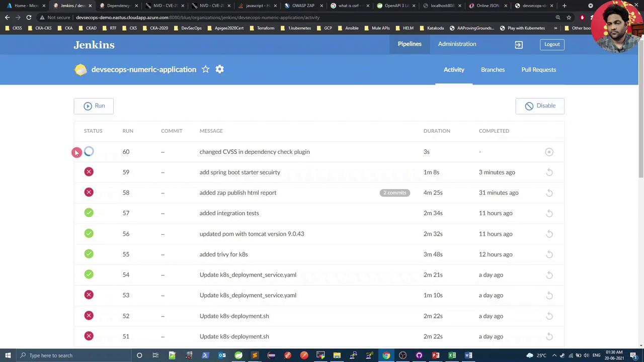The image size is (644, 362).
Task: Open the Chrome tab search dropdown arrow
Action: [x=591, y=6]
